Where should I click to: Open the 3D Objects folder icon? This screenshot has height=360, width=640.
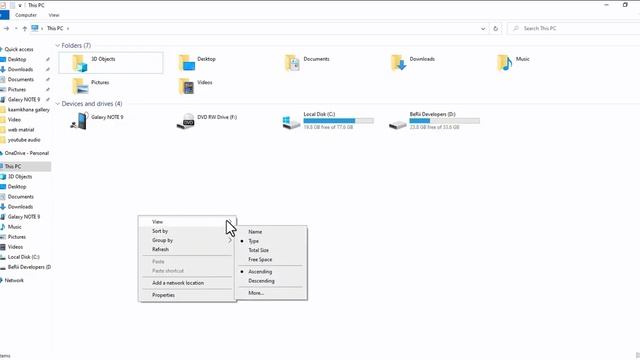[80, 63]
